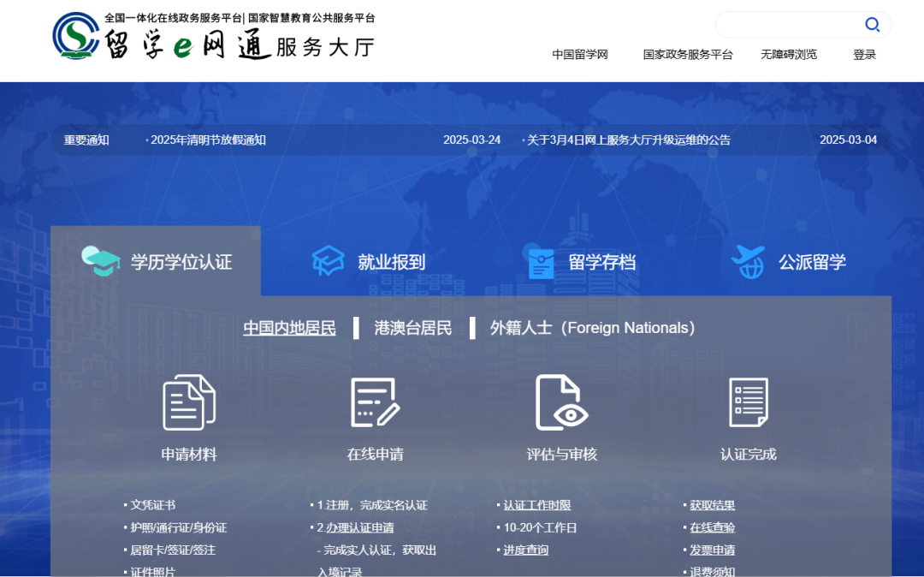924x577 pixels.
Task: Click inside the top search input box
Action: 796,24
